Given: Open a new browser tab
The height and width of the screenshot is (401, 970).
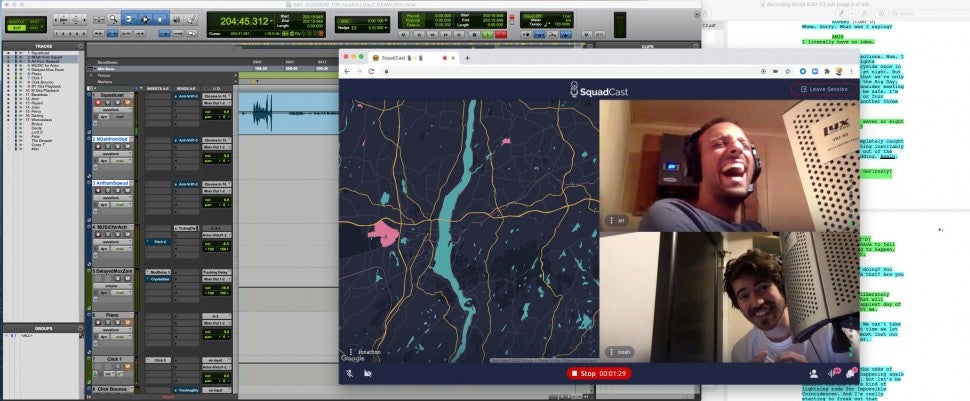Looking at the screenshot, I should pos(468,57).
